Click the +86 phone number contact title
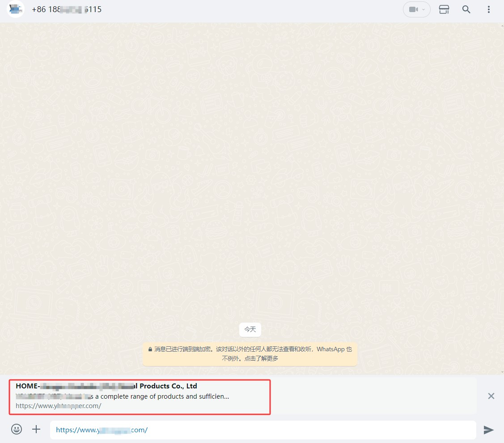This screenshot has height=443, width=504. point(67,9)
